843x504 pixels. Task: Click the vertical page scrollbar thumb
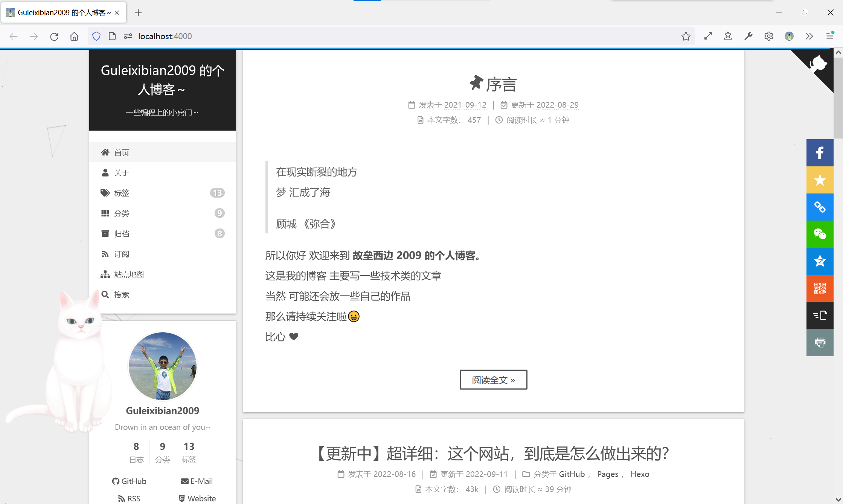[838, 98]
